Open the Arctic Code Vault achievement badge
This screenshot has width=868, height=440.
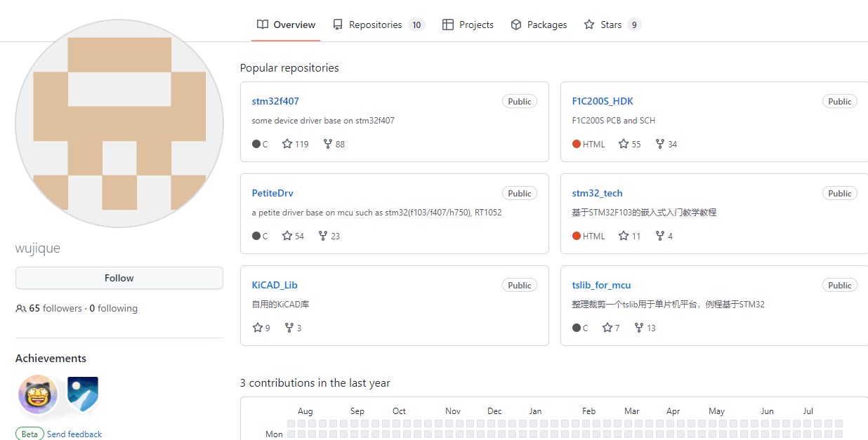tap(82, 395)
